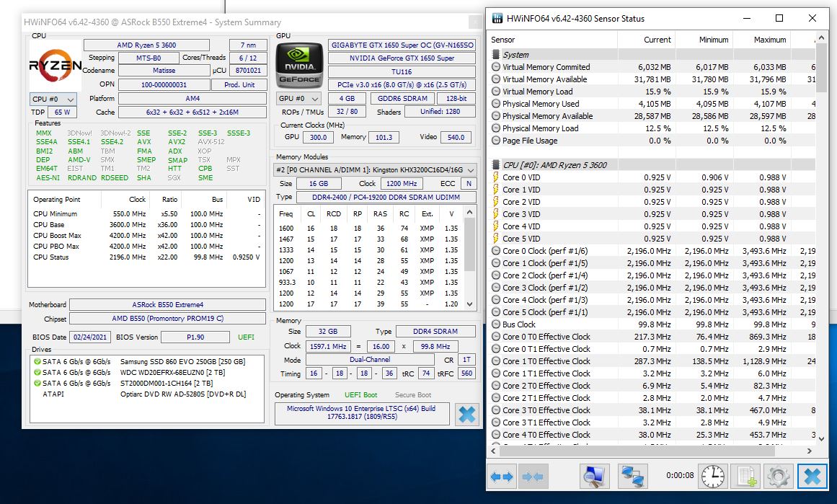This screenshot has height=504, width=837.
Task: Click the AMD Ryzen 5 3600 name field
Action: [147, 45]
